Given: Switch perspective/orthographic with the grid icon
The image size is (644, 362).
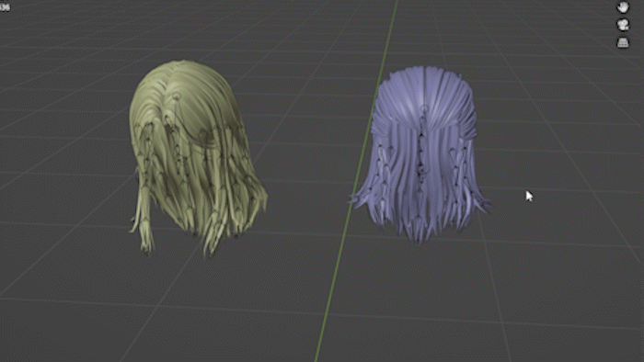Looking at the screenshot, I should coord(623,42).
